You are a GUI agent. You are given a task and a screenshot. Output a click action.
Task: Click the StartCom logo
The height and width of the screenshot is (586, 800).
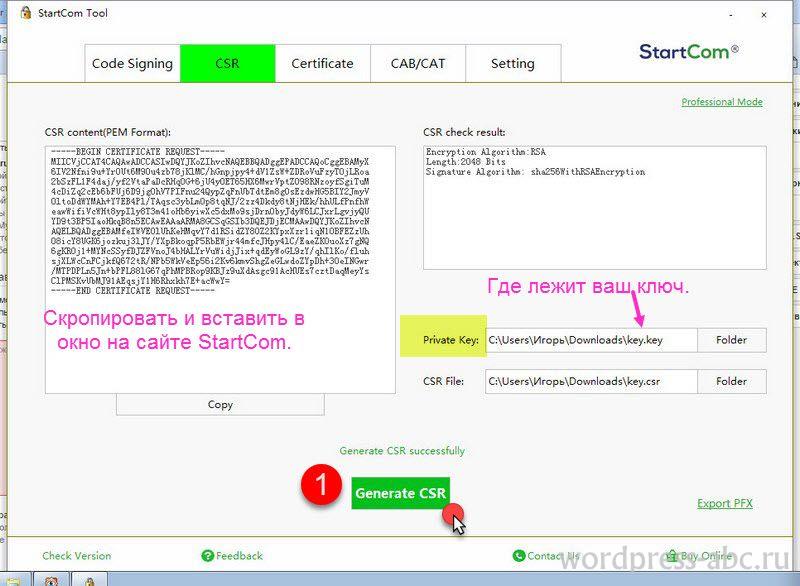click(689, 52)
